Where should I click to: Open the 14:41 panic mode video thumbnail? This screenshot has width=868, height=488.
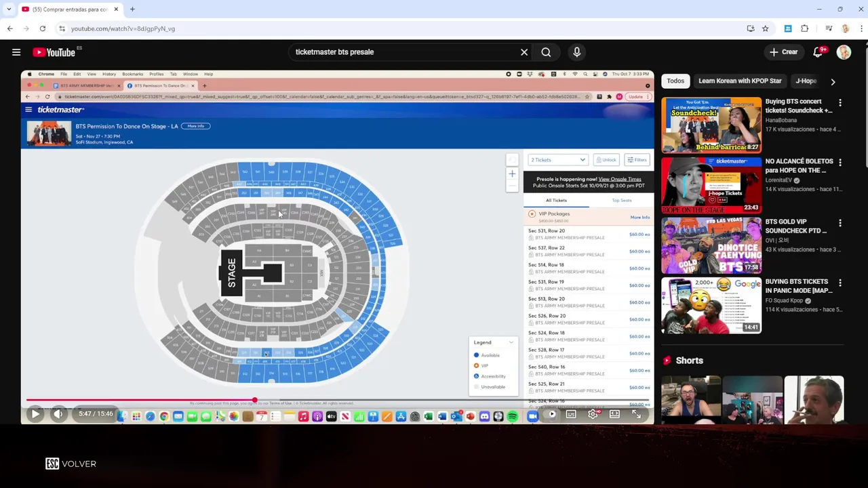(x=711, y=306)
